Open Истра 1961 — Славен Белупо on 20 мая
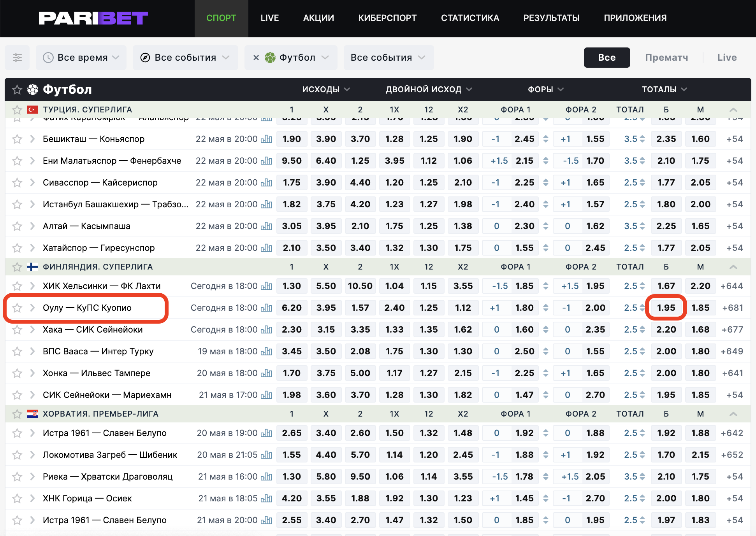This screenshot has width=756, height=536. point(105,433)
